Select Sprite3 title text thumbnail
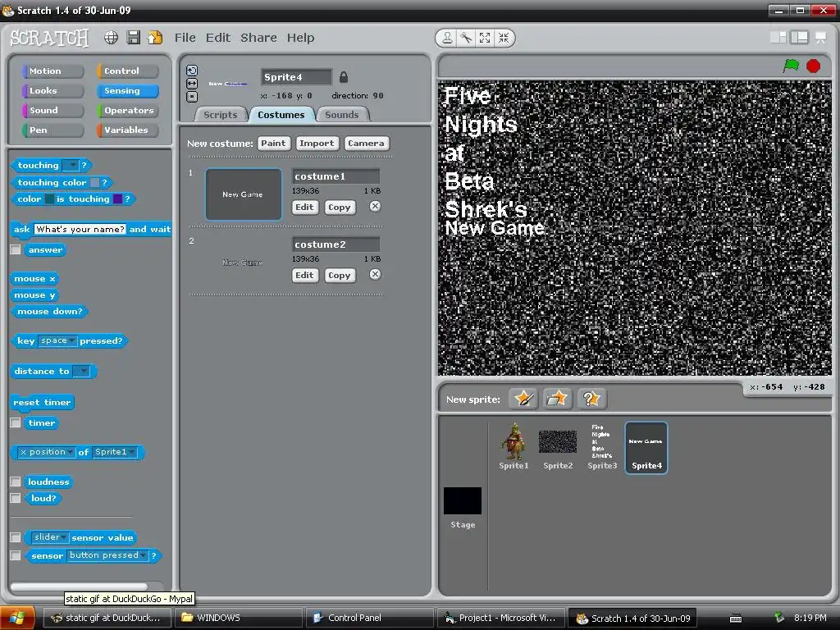This screenshot has width=840, height=630. 602,446
